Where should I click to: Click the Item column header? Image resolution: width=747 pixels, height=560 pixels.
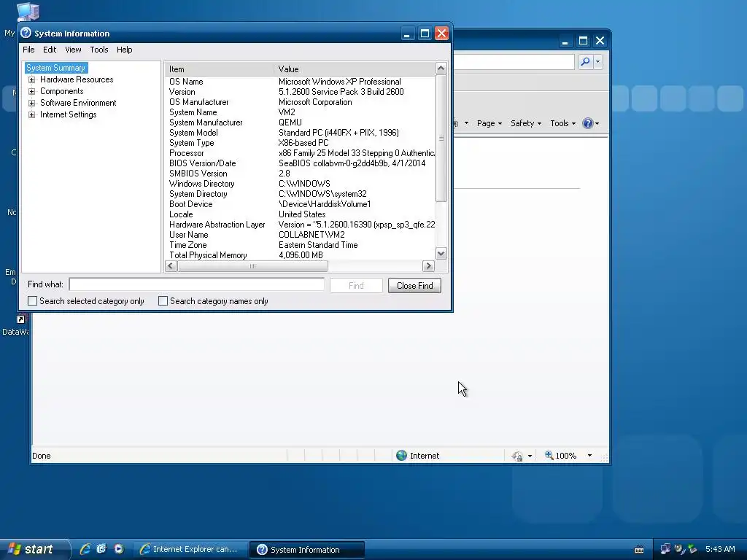pyautogui.click(x=220, y=69)
